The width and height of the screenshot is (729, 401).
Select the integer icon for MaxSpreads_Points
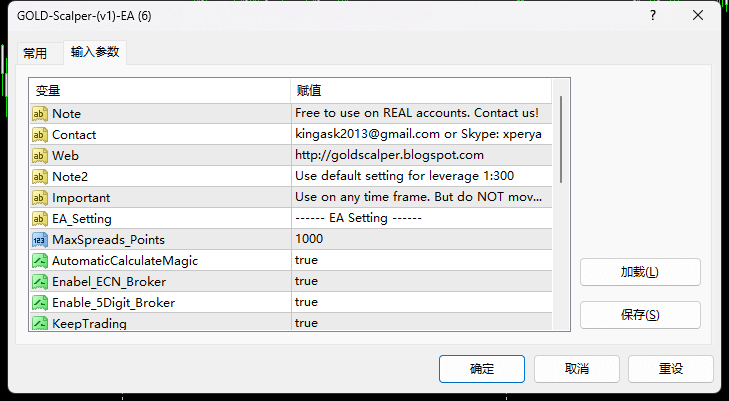click(40, 240)
